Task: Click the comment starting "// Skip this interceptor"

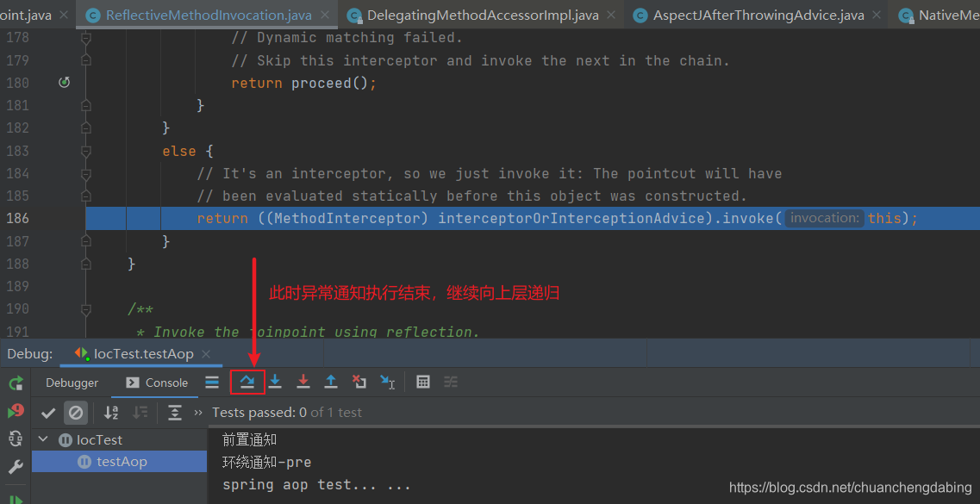Action: (x=481, y=60)
